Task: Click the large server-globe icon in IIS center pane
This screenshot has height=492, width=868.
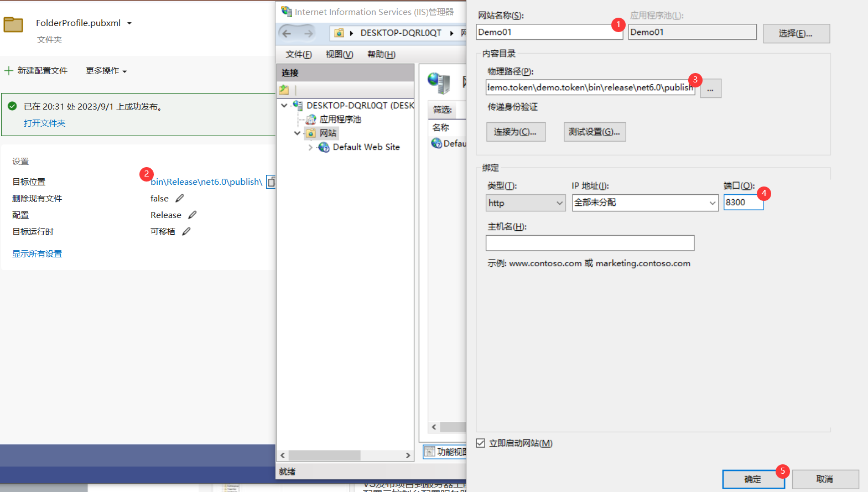Action: click(x=439, y=83)
